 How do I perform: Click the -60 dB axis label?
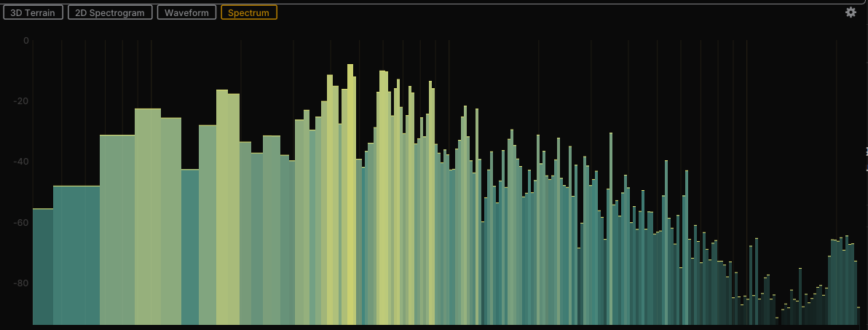(x=21, y=223)
